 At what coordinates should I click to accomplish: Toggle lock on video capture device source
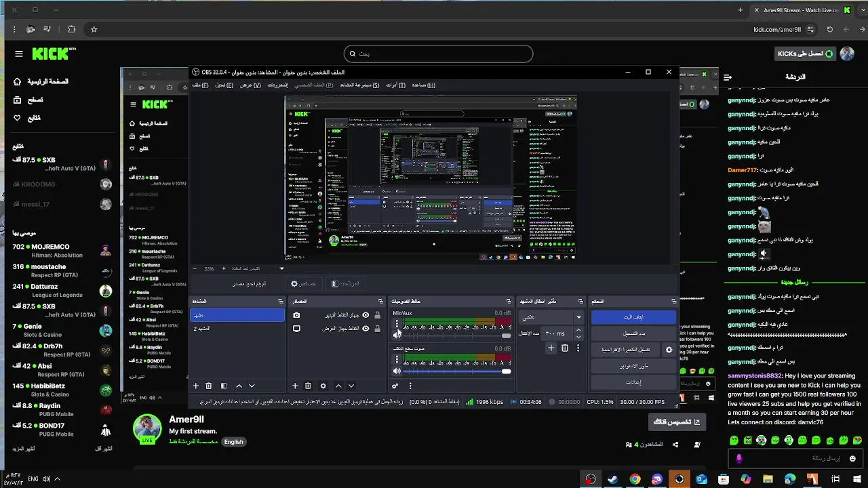[377, 315]
